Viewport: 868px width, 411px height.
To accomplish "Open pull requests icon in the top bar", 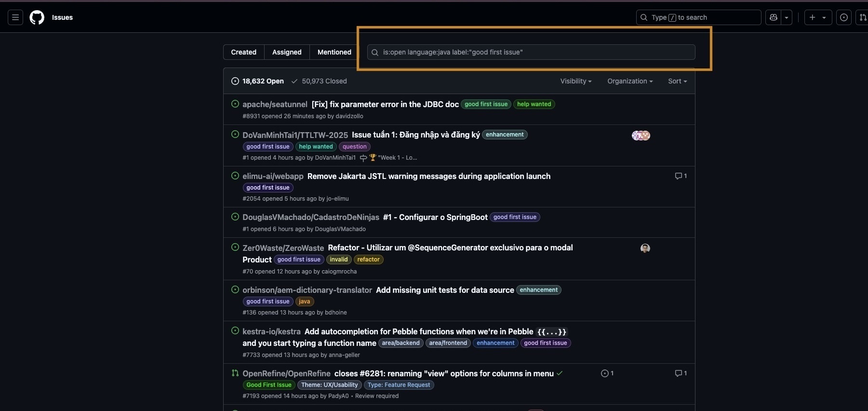I will 862,17.
